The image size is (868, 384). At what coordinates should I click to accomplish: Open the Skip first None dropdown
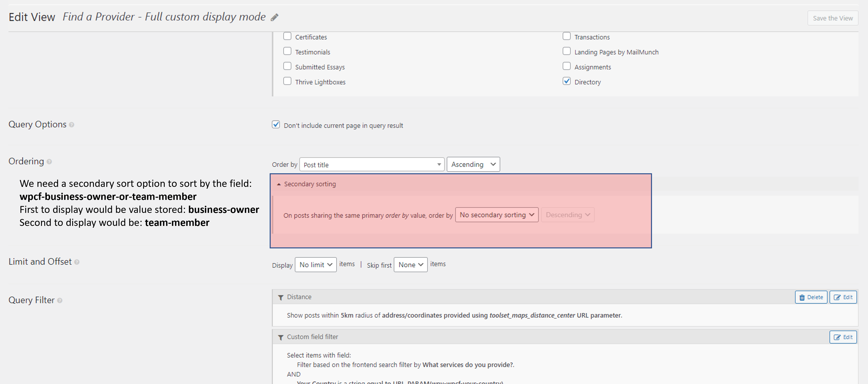410,265
